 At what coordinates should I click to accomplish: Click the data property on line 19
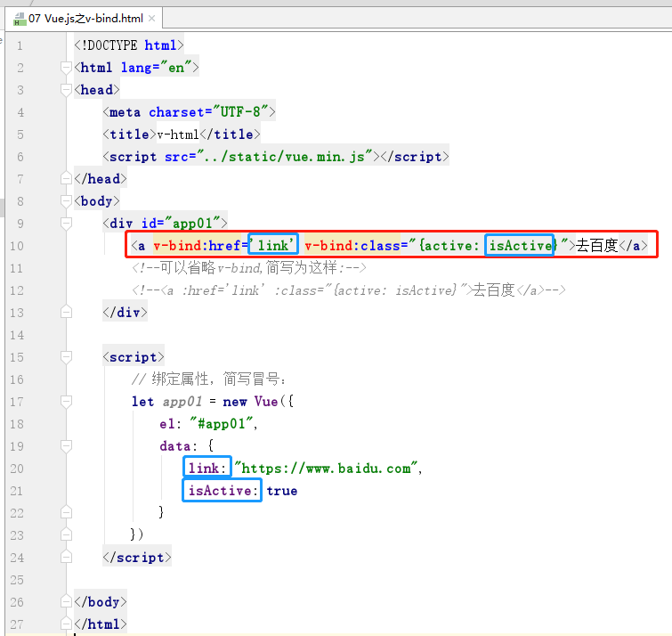(x=174, y=446)
